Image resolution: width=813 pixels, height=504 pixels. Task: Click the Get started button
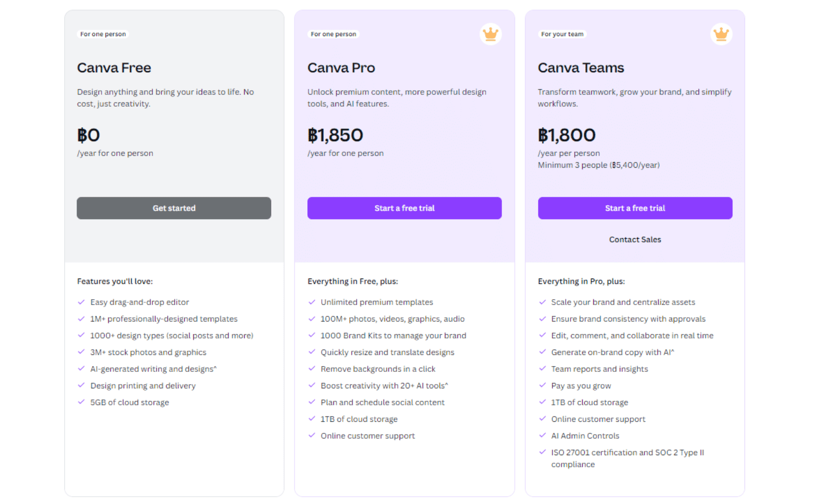[174, 208]
